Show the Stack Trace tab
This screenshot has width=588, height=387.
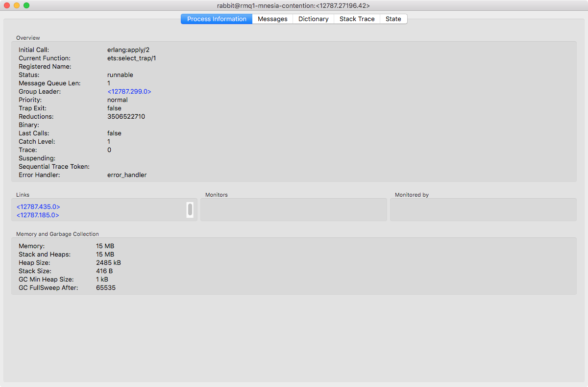(x=357, y=19)
